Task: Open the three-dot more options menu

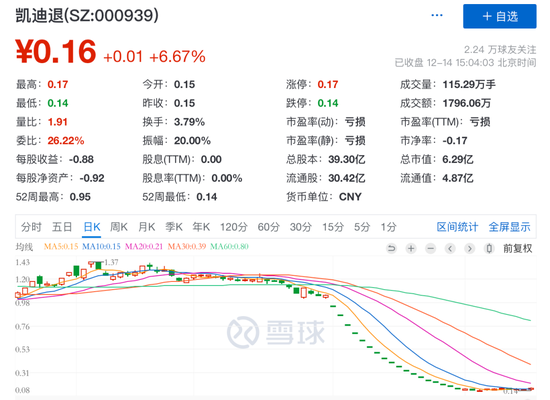Action: click(x=437, y=15)
